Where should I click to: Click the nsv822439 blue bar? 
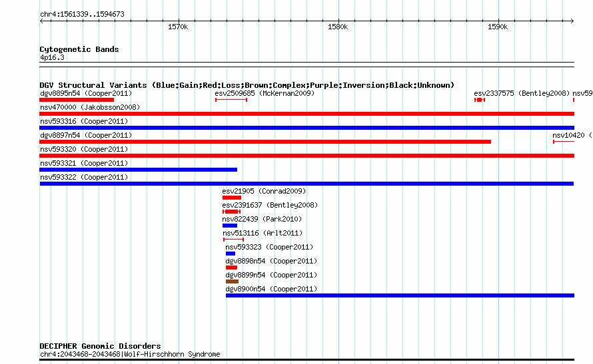click(x=230, y=226)
